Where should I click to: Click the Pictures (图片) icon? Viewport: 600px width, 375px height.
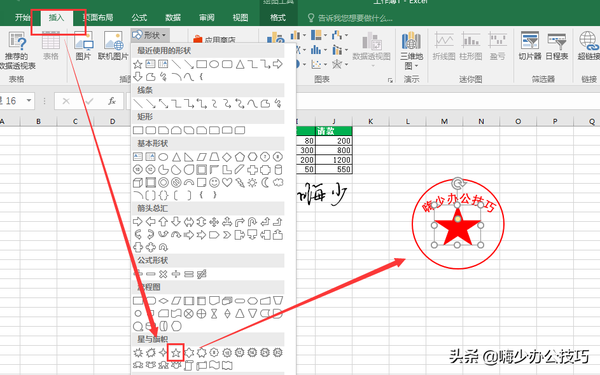[83, 46]
